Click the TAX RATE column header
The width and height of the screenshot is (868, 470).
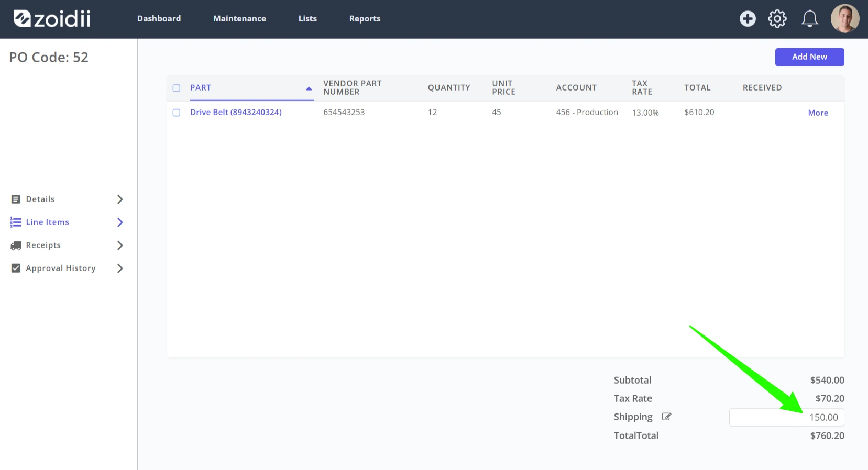point(642,87)
